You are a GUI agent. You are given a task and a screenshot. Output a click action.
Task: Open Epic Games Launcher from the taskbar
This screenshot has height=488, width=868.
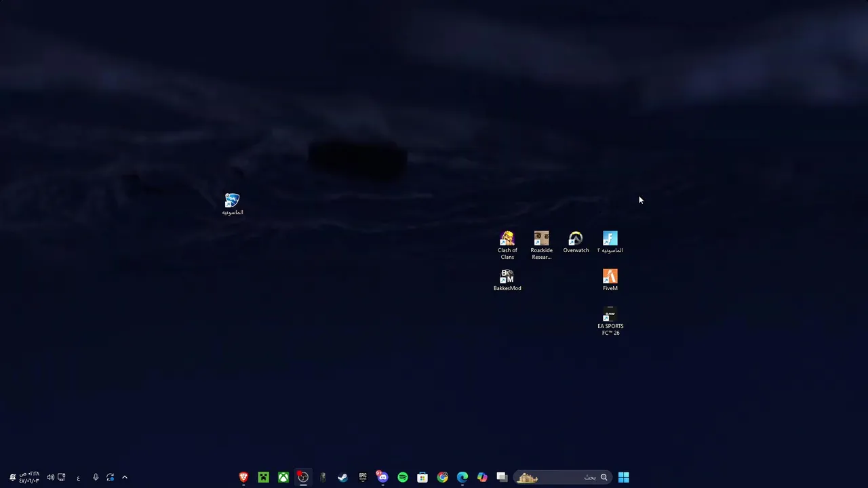click(x=363, y=477)
